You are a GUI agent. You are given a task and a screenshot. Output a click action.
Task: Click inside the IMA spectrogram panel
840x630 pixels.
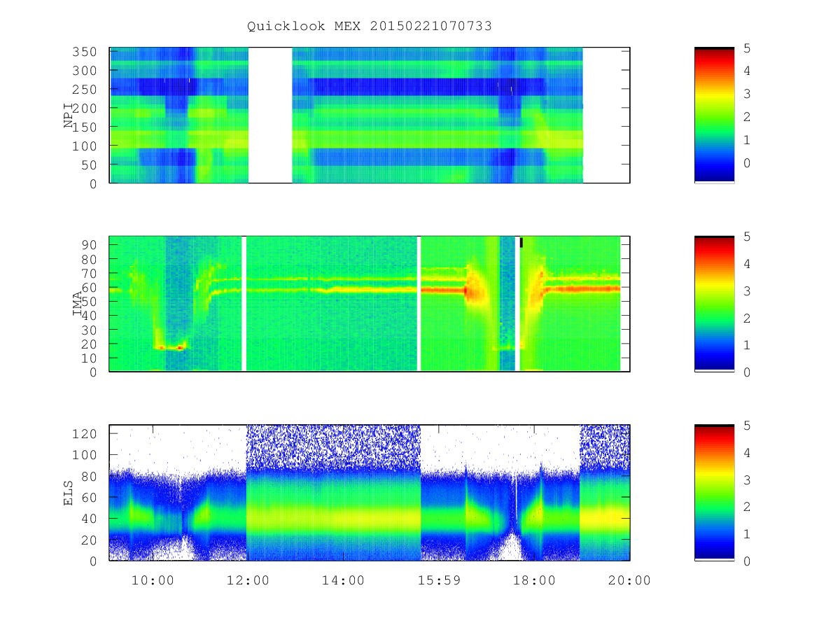[x=370, y=303]
